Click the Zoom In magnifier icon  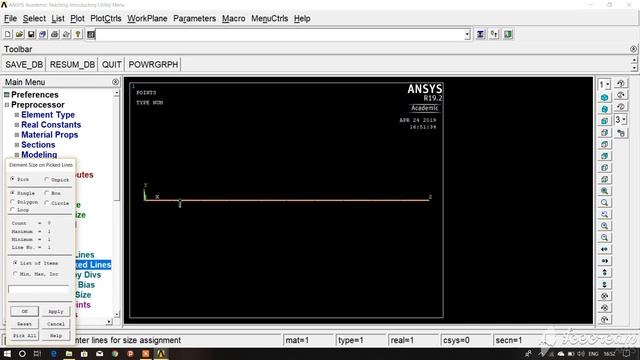coord(604,226)
